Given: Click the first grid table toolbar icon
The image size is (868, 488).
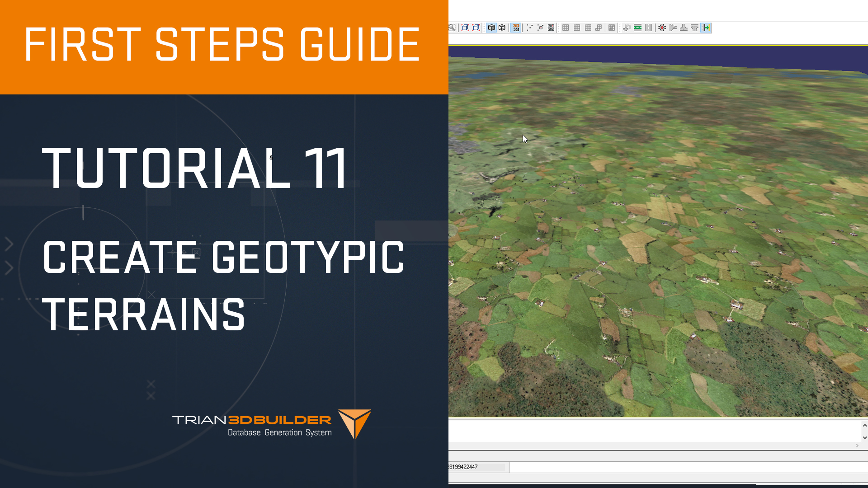Looking at the screenshot, I should click(x=566, y=28).
